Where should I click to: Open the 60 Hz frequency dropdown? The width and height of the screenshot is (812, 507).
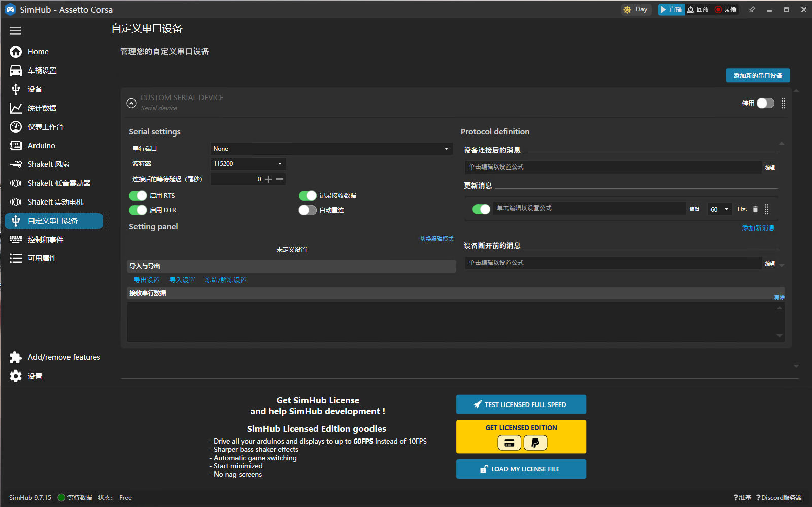(x=720, y=209)
